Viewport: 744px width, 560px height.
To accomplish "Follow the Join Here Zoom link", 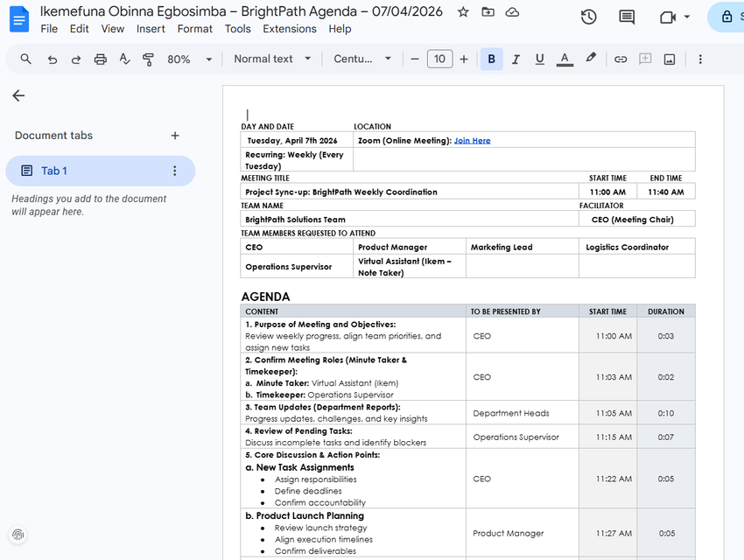I will [x=472, y=140].
